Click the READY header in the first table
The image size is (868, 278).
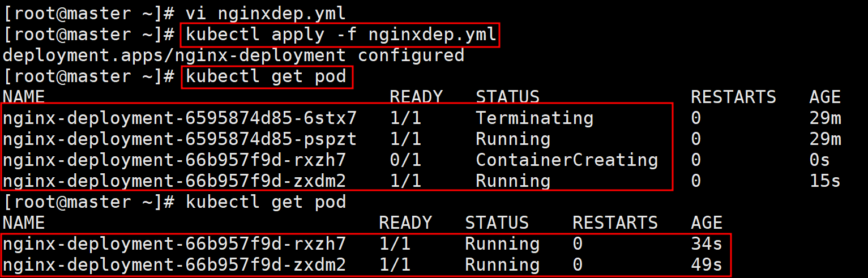point(416,97)
